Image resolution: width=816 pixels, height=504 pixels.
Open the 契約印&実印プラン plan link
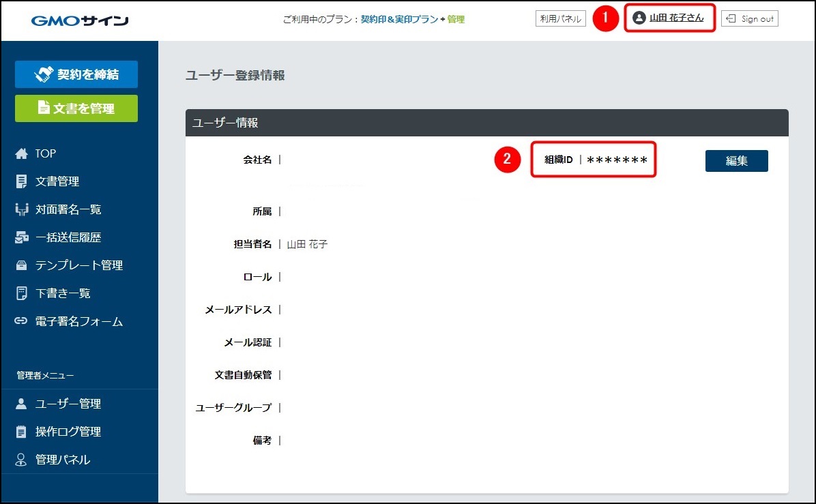[399, 20]
